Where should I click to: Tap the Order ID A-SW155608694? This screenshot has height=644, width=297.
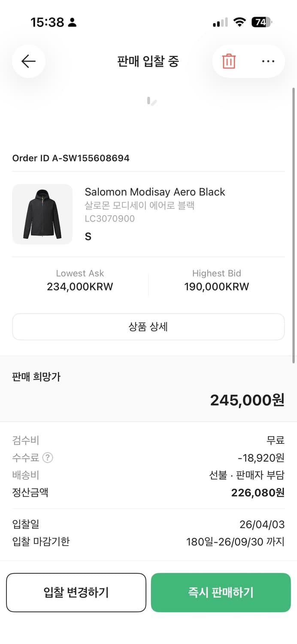click(x=70, y=158)
